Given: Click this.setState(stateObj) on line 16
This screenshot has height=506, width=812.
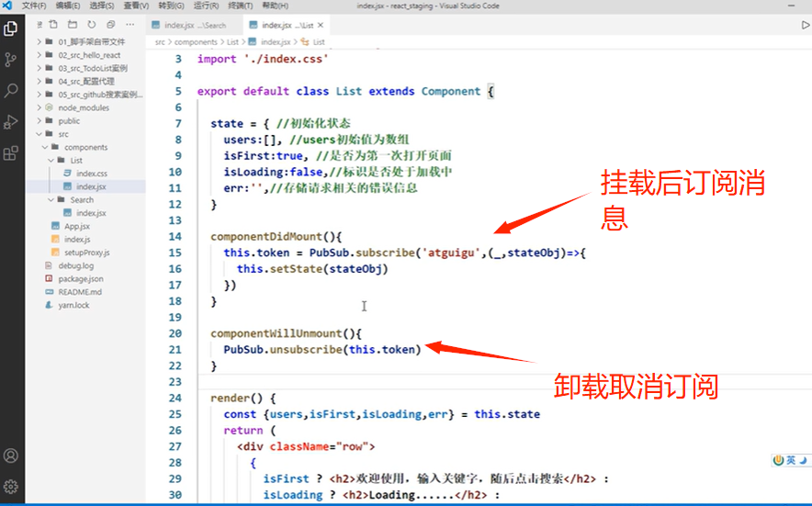Looking at the screenshot, I should 312,269.
